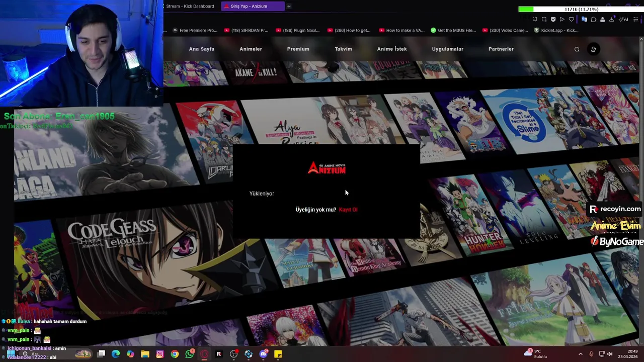The width and height of the screenshot is (644, 362).
Task: Open the (186) Plugin Nasıl... bookmark
Action: pos(297,30)
